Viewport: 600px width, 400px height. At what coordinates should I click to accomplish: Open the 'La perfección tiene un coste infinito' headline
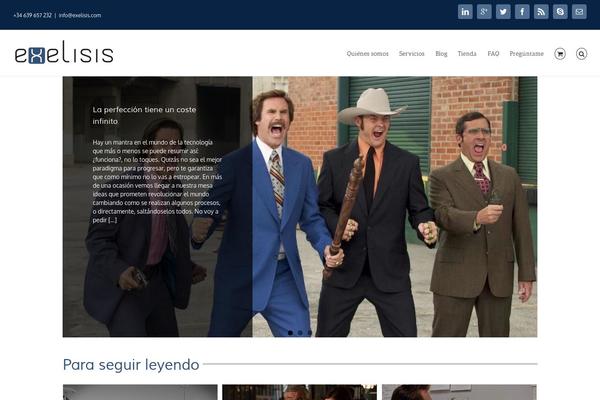144,115
